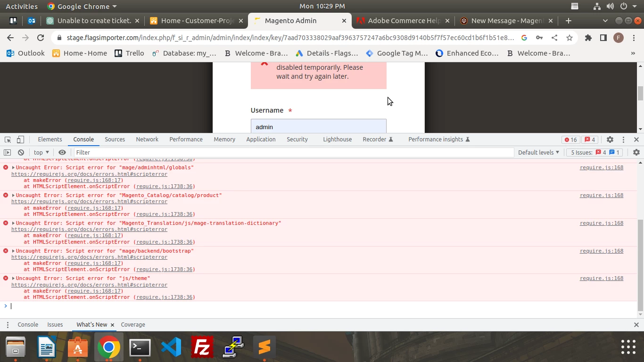
Task: Switch to the Performance tab
Action: coord(186,140)
